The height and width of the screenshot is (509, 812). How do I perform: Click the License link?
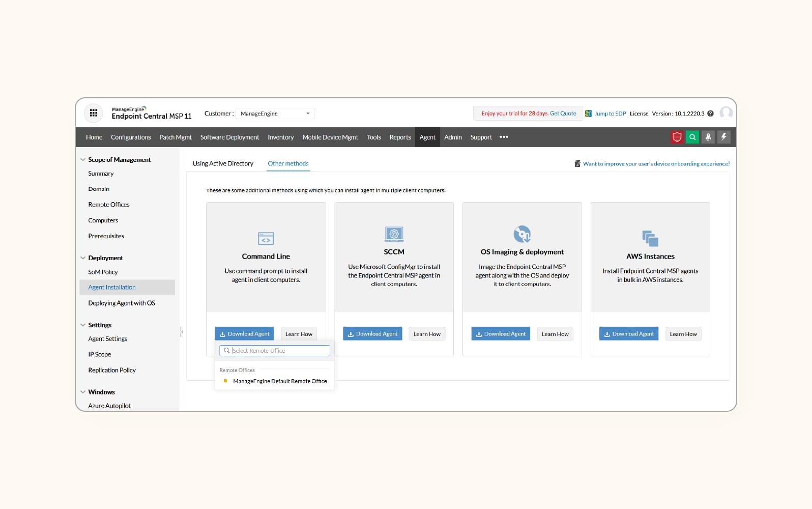[639, 114]
